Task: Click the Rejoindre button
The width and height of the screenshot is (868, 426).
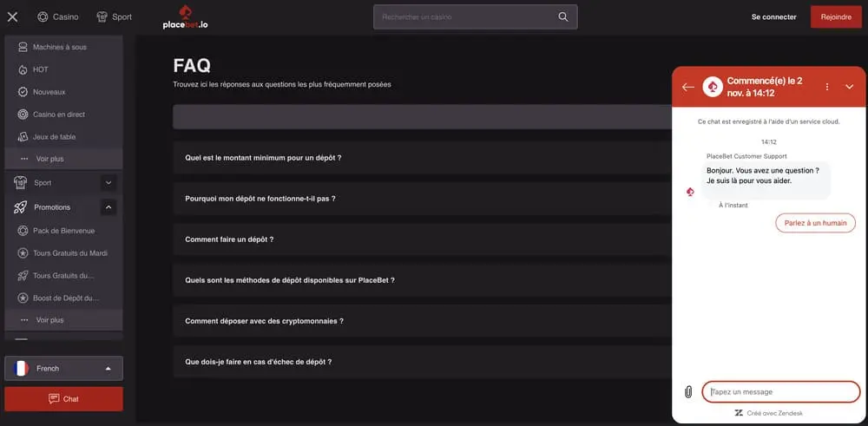Action: [x=836, y=16]
